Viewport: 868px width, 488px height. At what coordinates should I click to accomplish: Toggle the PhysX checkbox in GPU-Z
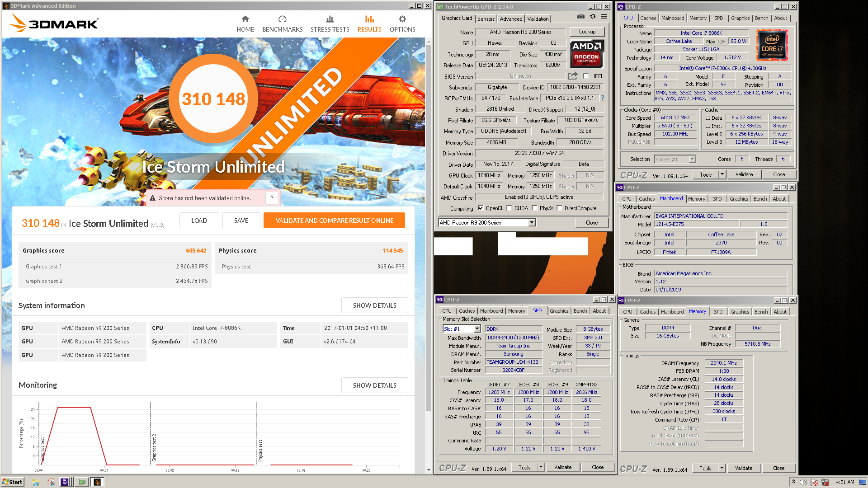[x=534, y=208]
